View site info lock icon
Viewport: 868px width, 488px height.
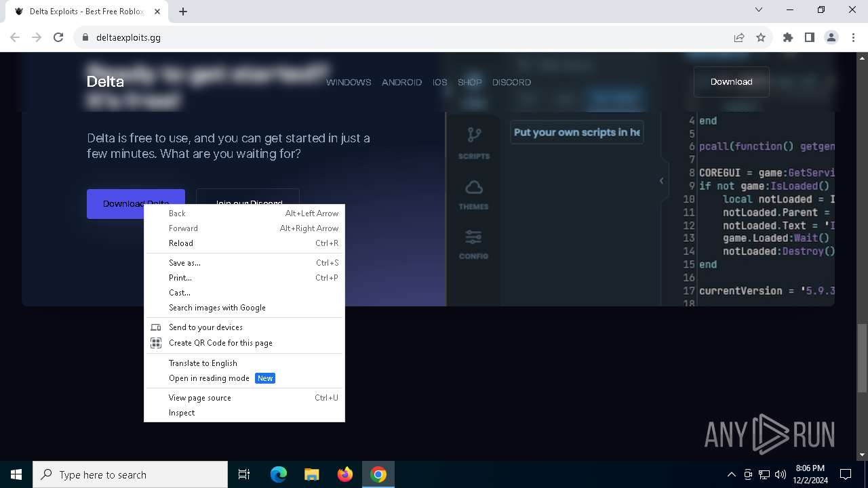click(x=85, y=38)
